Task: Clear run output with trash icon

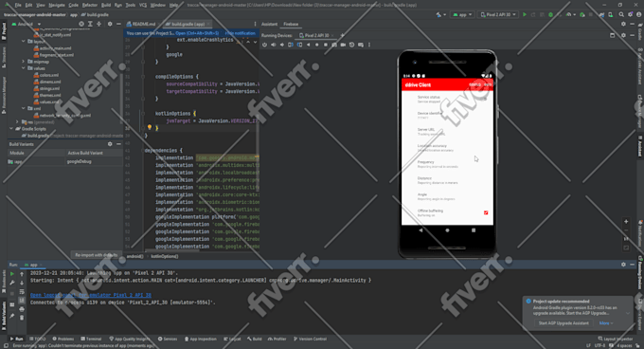Action: point(22,318)
